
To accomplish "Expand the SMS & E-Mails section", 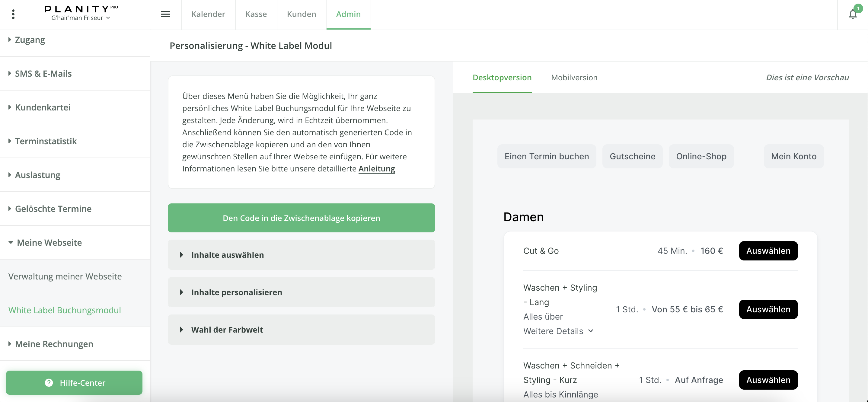I will (43, 73).
